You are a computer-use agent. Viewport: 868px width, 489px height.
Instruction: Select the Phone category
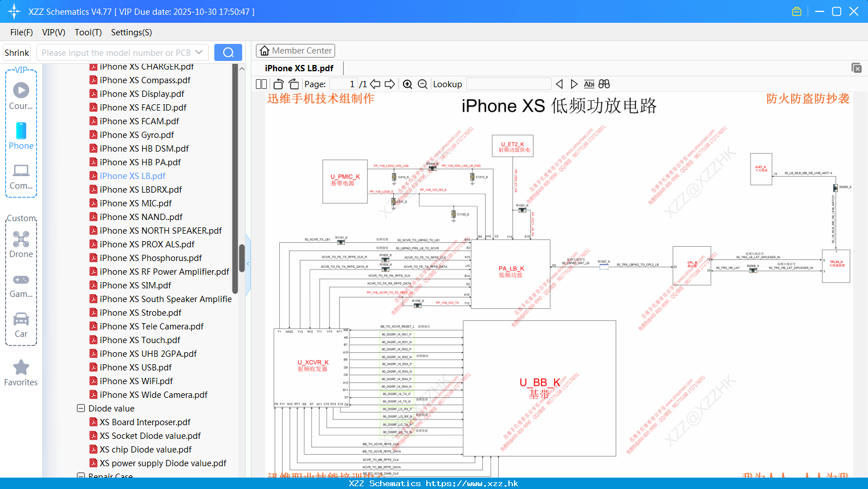[x=21, y=136]
